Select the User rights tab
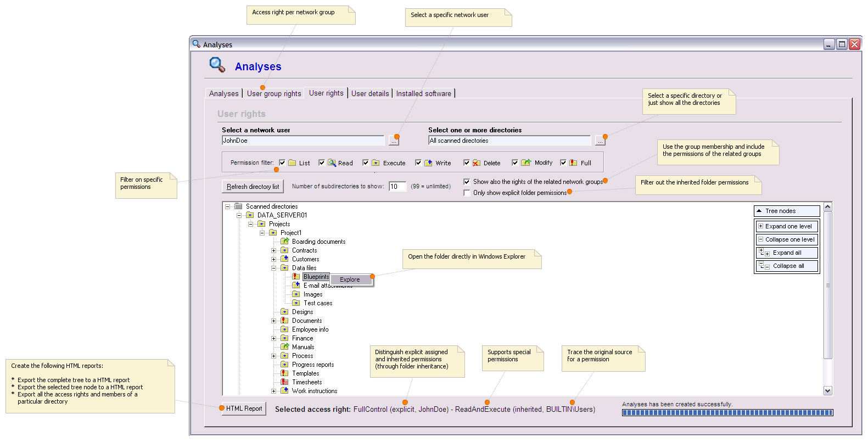This screenshot has height=442, width=868. coord(326,93)
